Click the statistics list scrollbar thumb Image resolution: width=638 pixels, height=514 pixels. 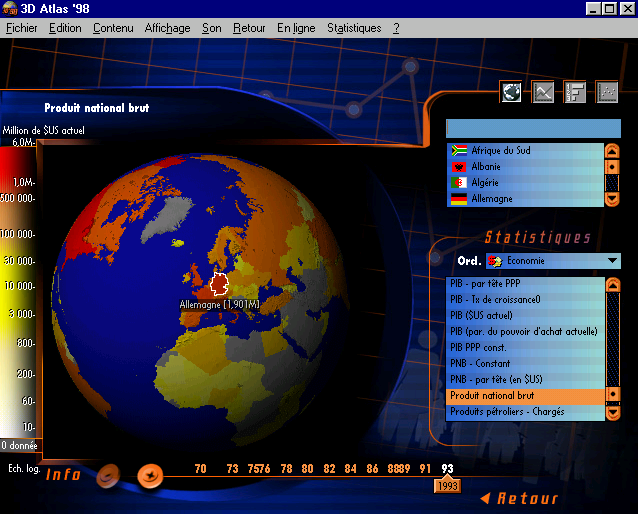click(613, 394)
